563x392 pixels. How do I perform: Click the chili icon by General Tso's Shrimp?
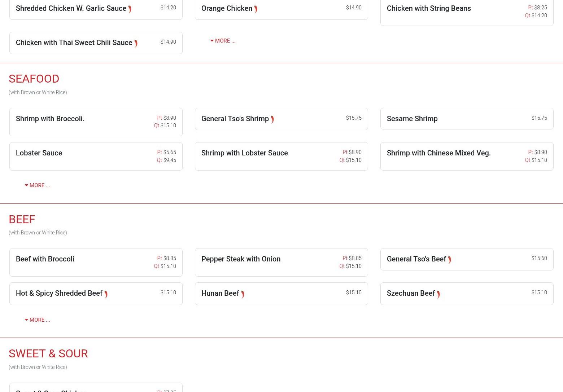[272, 120]
